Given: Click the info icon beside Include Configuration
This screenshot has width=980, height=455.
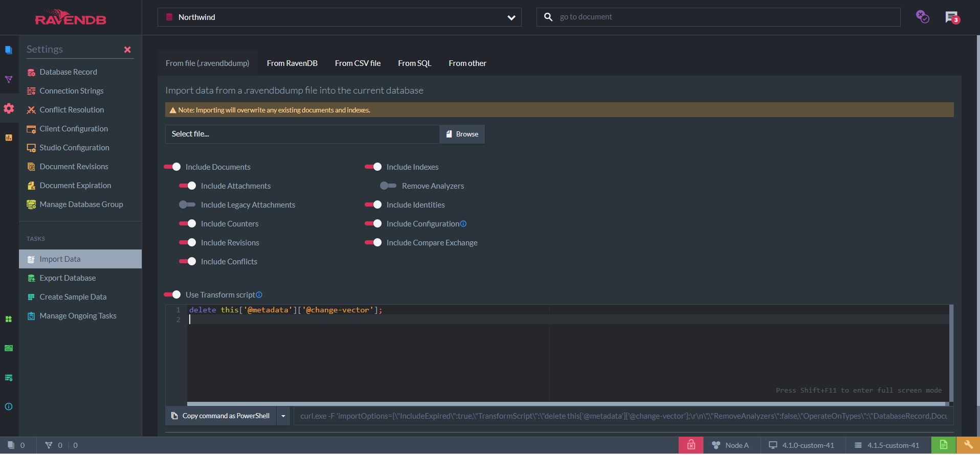Looking at the screenshot, I should pyautogui.click(x=463, y=223).
